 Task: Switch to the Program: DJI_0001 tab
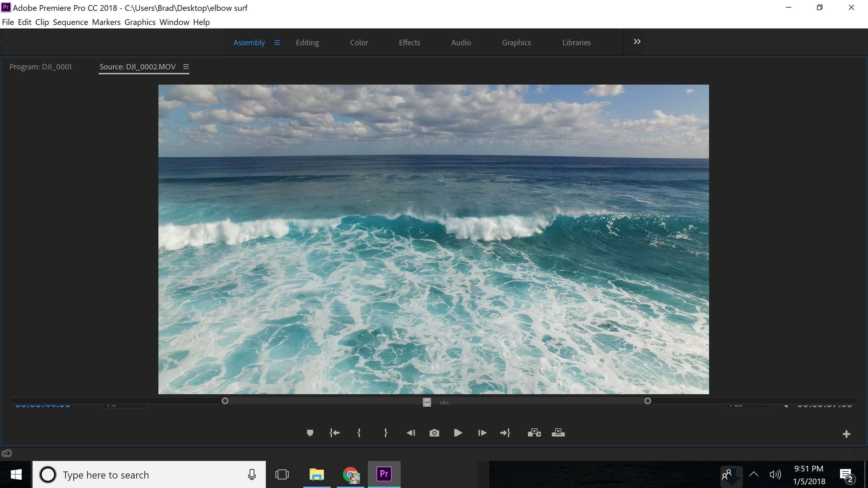click(40, 67)
